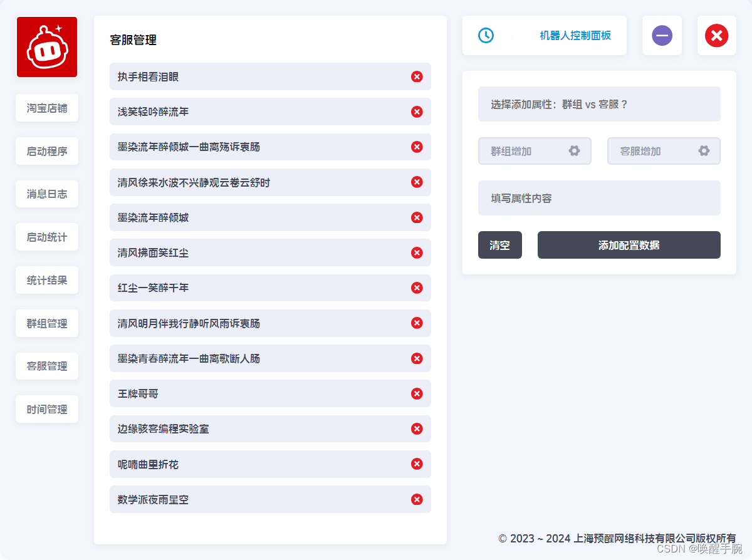Click the purple minimize circle icon
Viewport: 752px width, 560px height.
click(662, 35)
